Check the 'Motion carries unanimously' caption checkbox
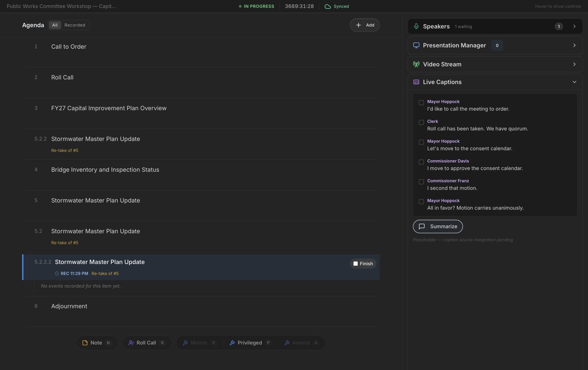Screen dimensions: 588x370 pyautogui.click(x=421, y=202)
